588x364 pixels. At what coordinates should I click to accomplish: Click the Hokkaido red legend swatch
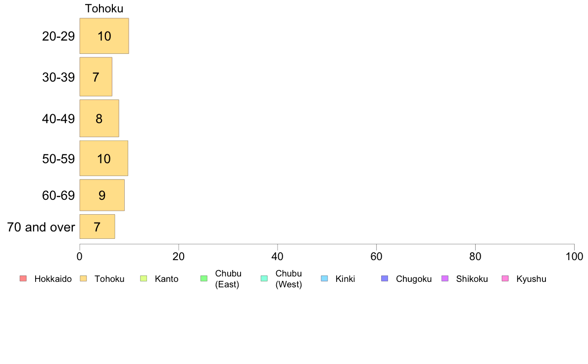[x=23, y=278]
